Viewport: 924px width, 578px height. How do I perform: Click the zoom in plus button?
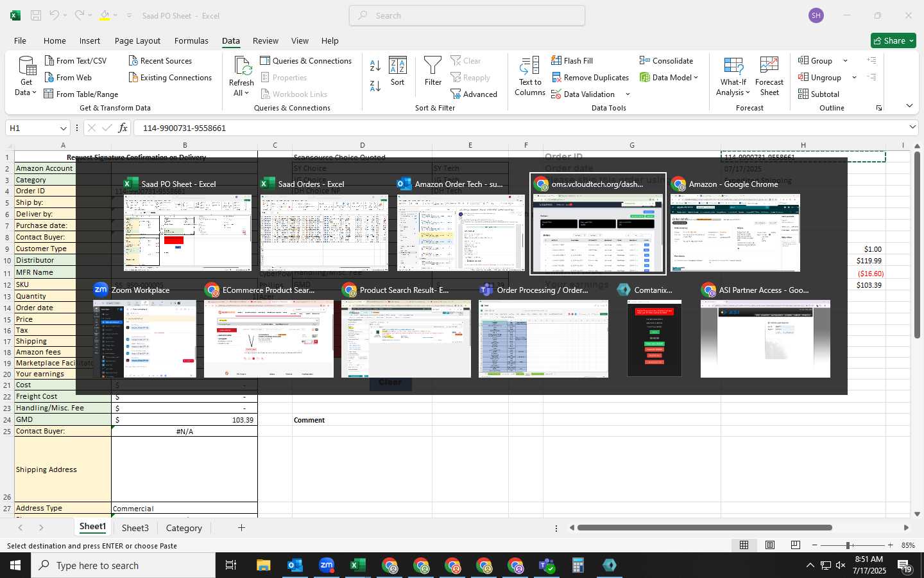coord(890,545)
